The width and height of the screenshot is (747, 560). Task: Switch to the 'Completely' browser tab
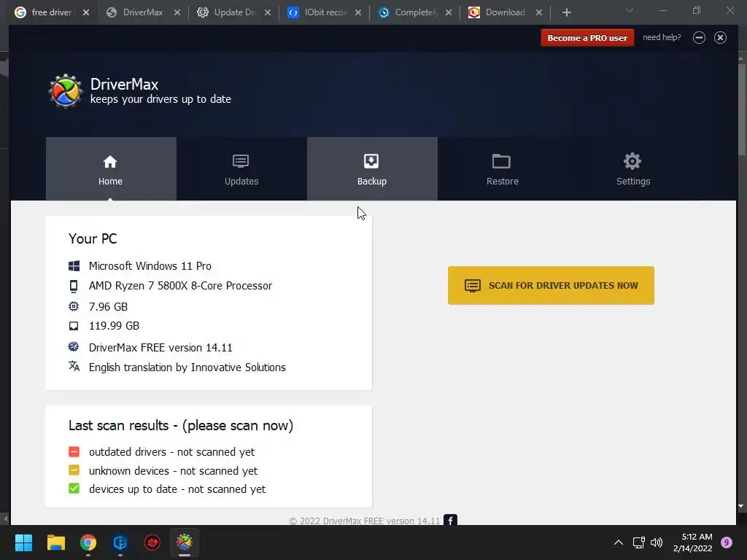tap(416, 12)
